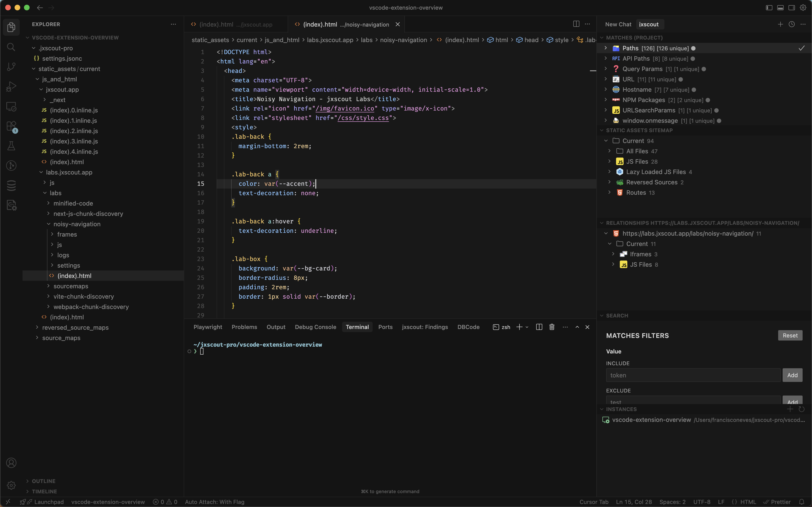812x507 pixels.
Task: Open the Remote Explorer view
Action: (x=11, y=106)
